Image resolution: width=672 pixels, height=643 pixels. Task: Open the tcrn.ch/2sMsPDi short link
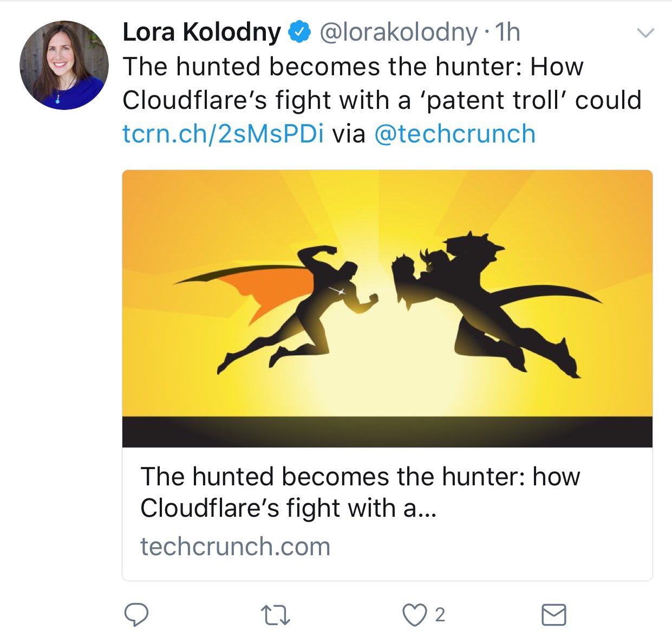[223, 134]
